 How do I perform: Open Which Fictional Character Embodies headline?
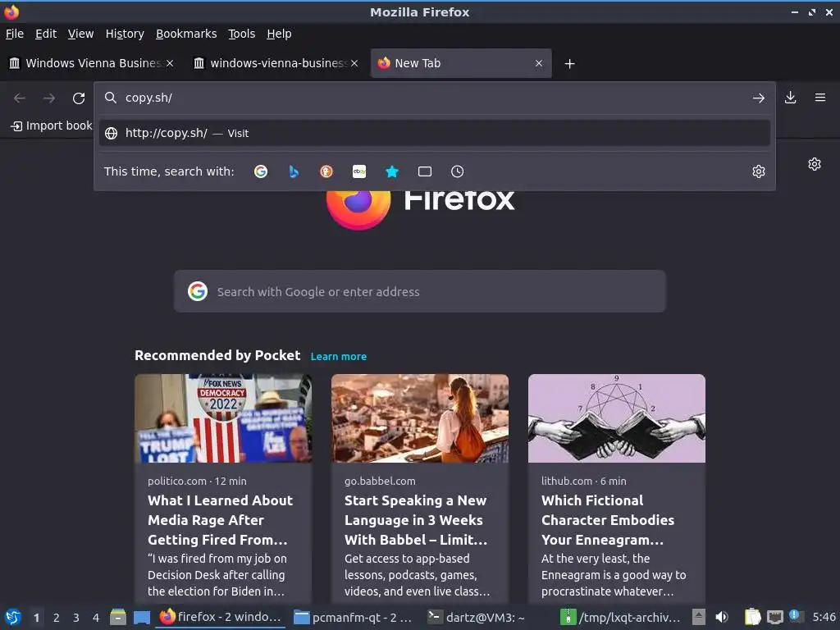click(x=608, y=520)
